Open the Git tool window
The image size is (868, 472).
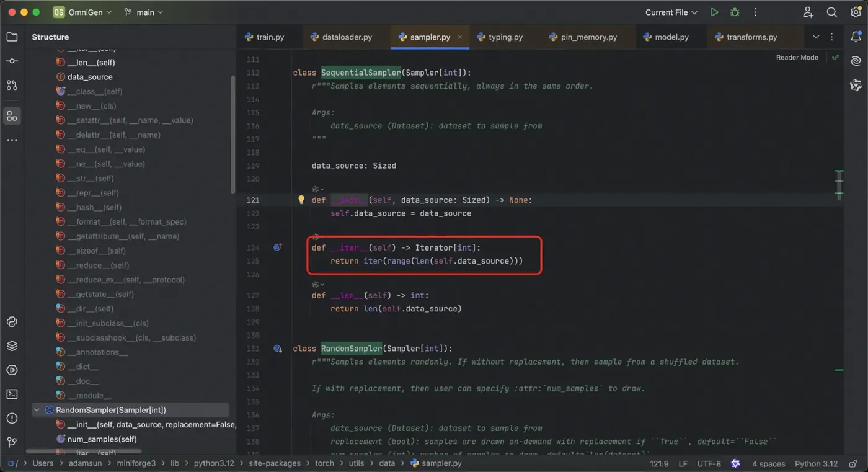pyautogui.click(x=12, y=442)
